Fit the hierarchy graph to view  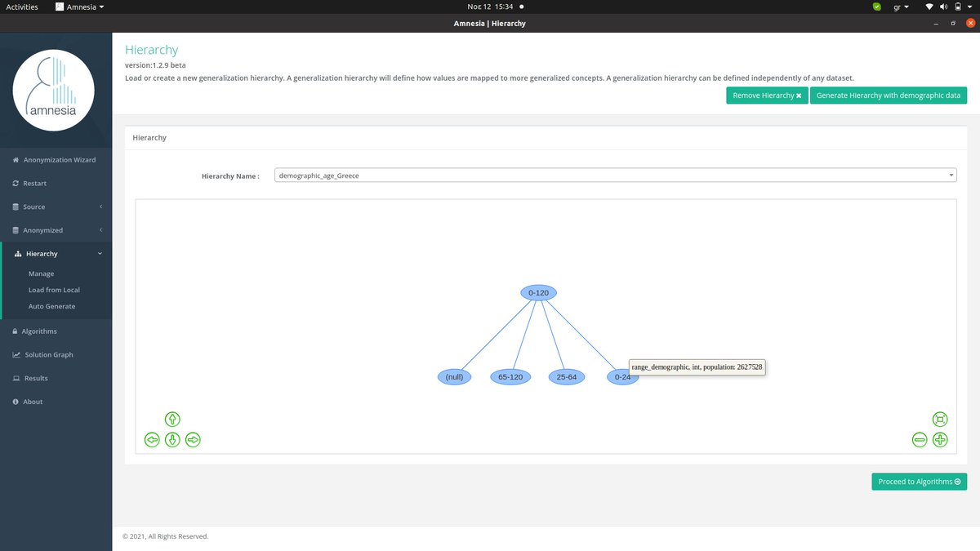click(x=940, y=420)
